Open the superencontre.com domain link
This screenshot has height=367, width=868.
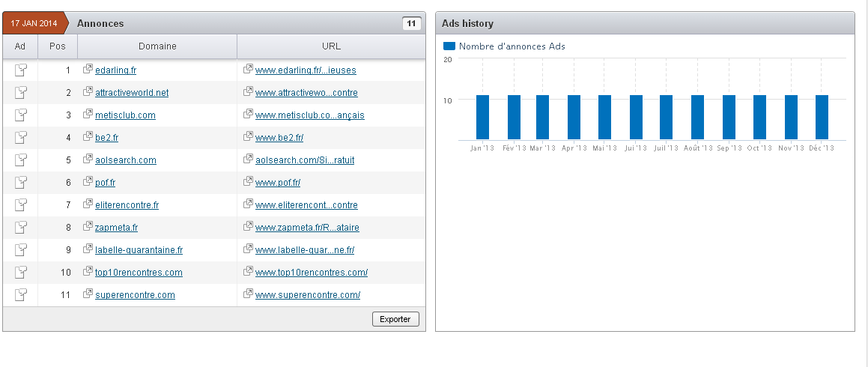pyautogui.click(x=135, y=295)
